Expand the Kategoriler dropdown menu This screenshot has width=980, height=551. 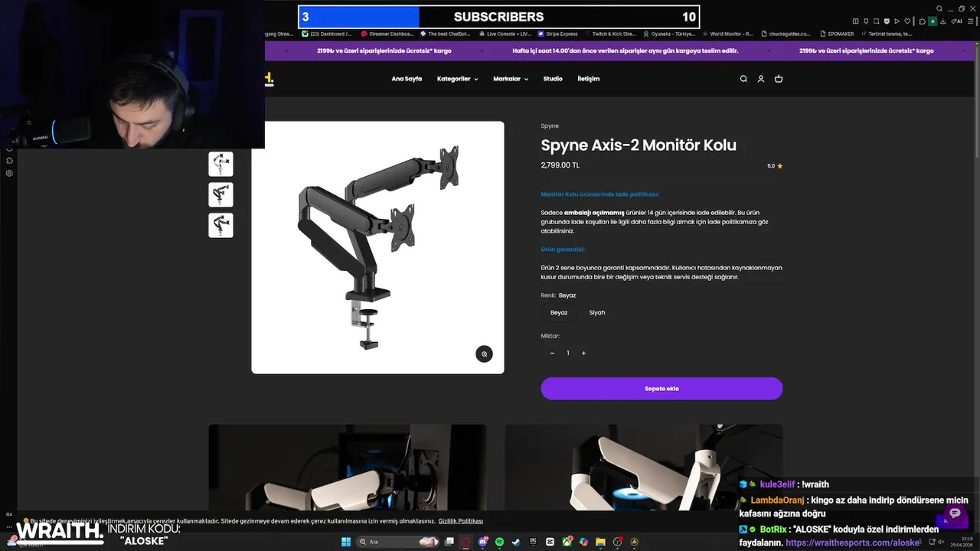[457, 79]
